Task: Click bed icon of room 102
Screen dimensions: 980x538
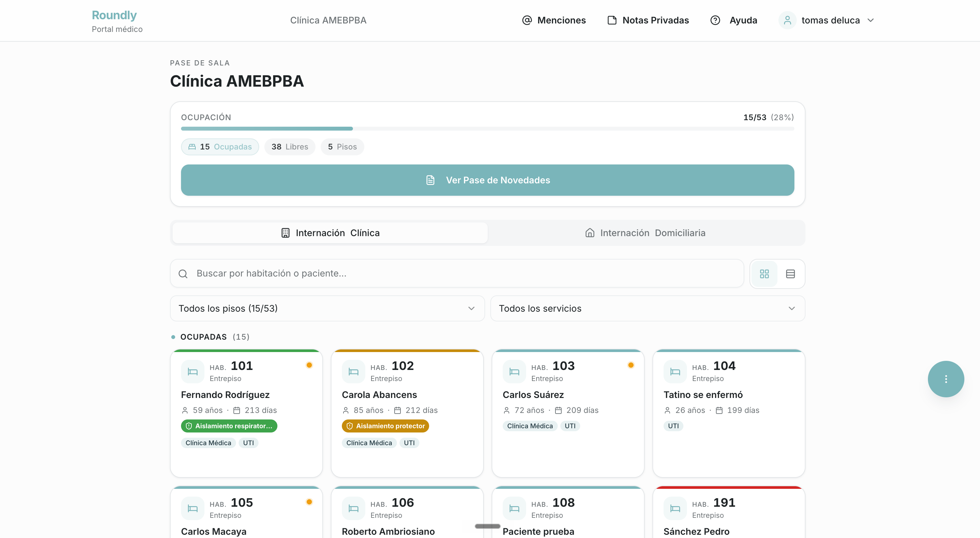Action: [354, 371]
